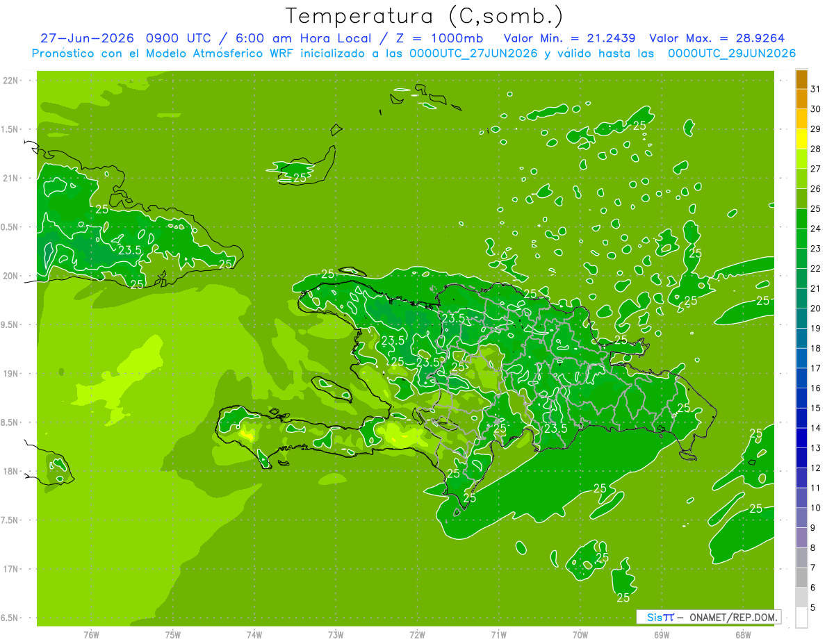Image resolution: width=834 pixels, height=644 pixels.
Task: Pick the lime swatch between 27 and 28
Action: [x=801, y=159]
